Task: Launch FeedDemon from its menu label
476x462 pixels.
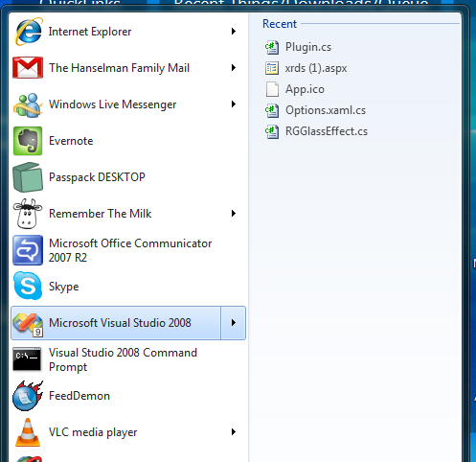Action: 79,396
